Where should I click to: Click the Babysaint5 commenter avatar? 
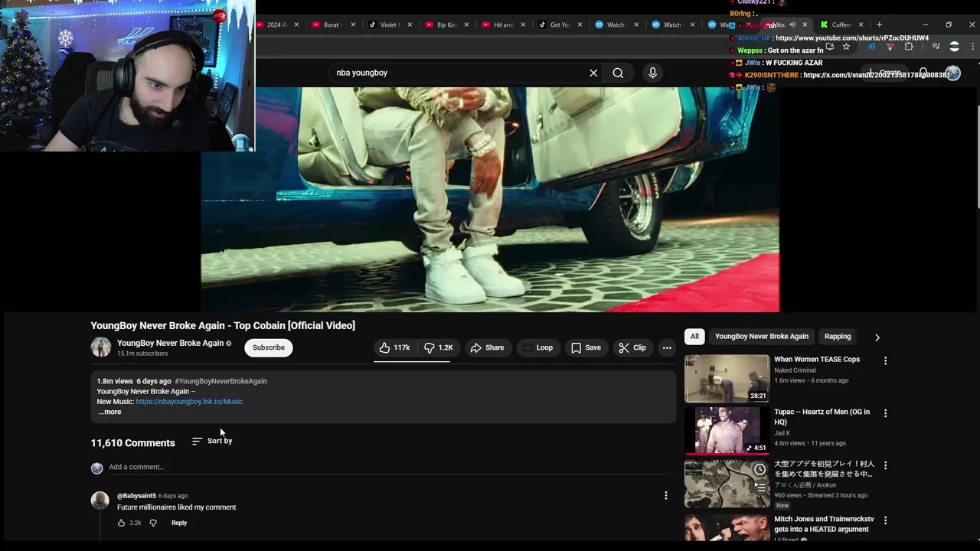[x=100, y=500]
